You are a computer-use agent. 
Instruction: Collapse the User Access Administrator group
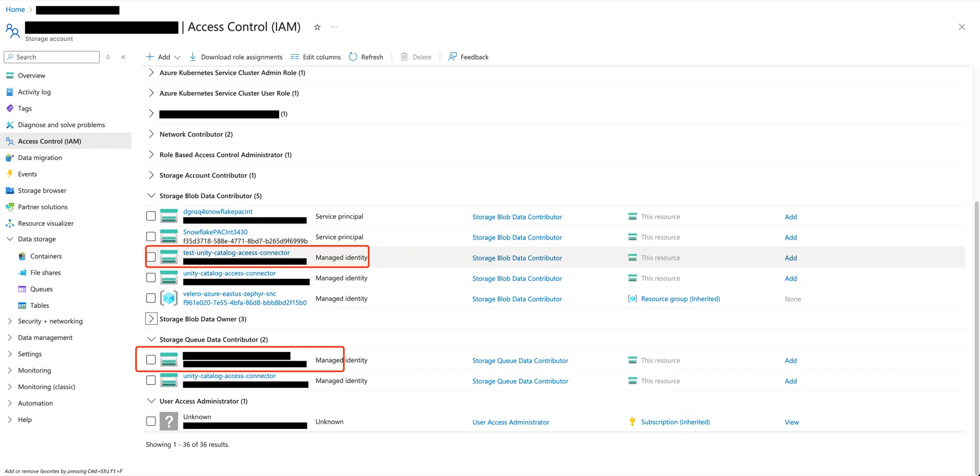(x=151, y=401)
